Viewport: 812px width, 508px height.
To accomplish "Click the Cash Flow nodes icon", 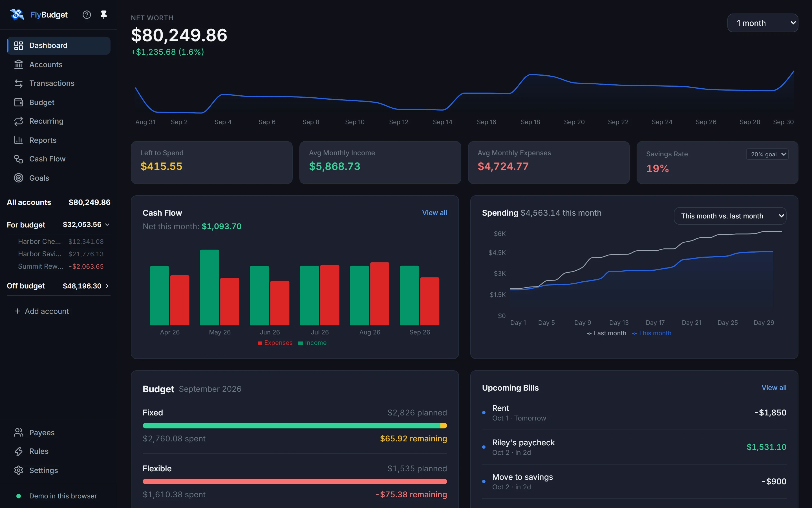I will 18,159.
